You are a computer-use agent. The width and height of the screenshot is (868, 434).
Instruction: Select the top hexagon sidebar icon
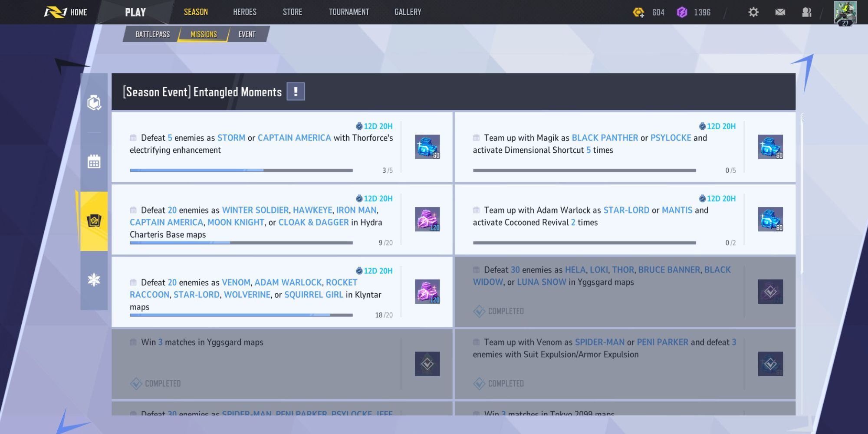(94, 102)
